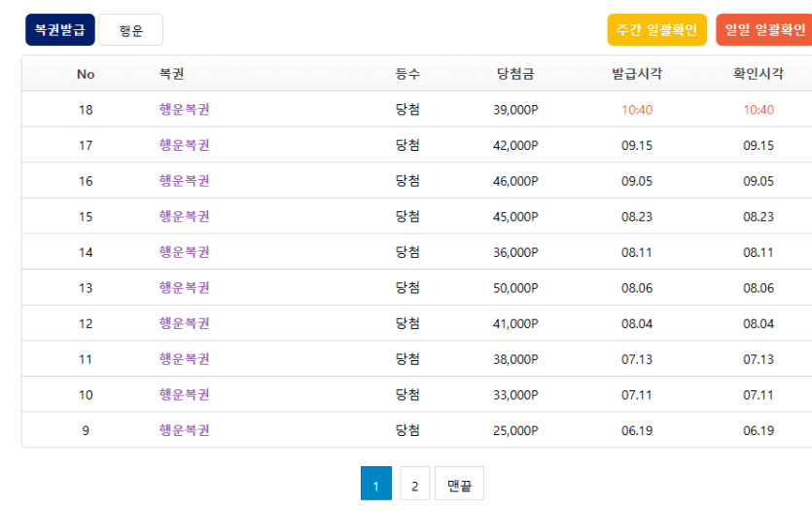This screenshot has height=511, width=812.
Task: Select the 행운 tab button
Action: click(x=131, y=30)
